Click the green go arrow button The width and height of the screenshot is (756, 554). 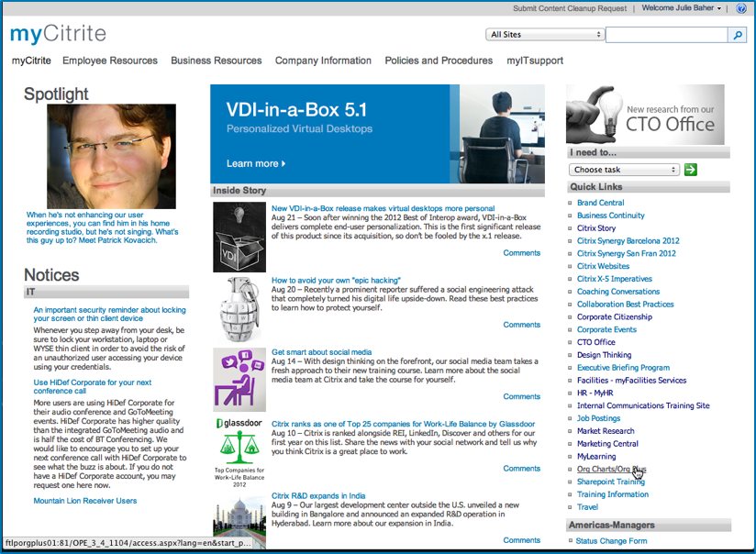(690, 170)
